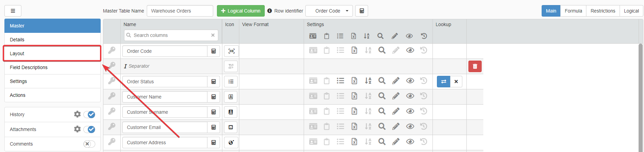Switch to the Formula tab
Screen dimensions: 644x152
pyautogui.click(x=573, y=11)
